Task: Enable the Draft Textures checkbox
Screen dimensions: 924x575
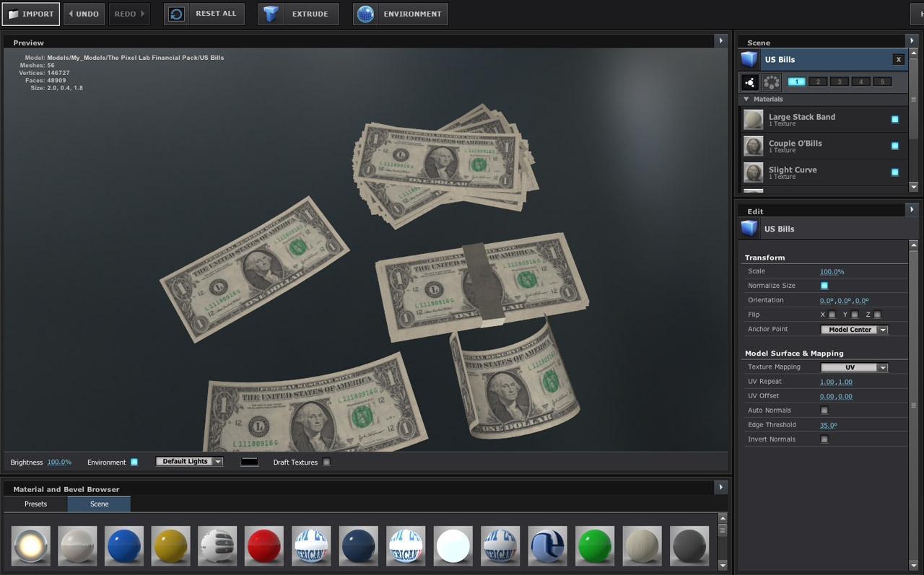Action: [x=327, y=462]
